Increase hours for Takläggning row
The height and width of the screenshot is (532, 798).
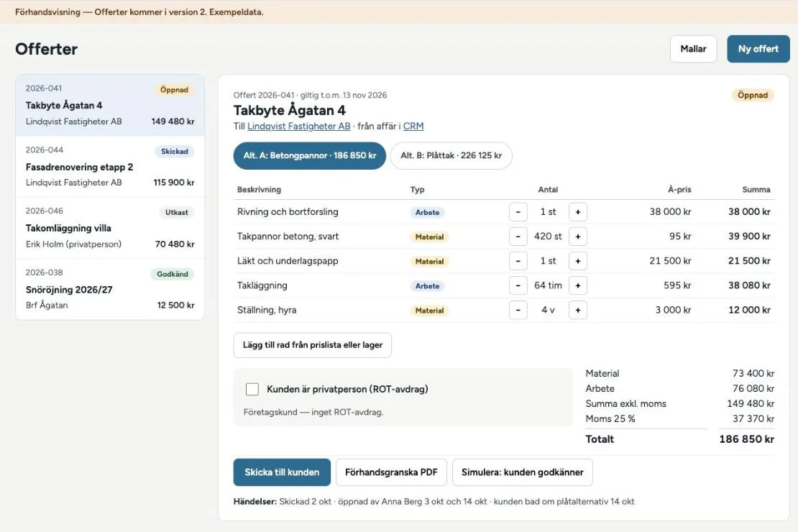(577, 285)
